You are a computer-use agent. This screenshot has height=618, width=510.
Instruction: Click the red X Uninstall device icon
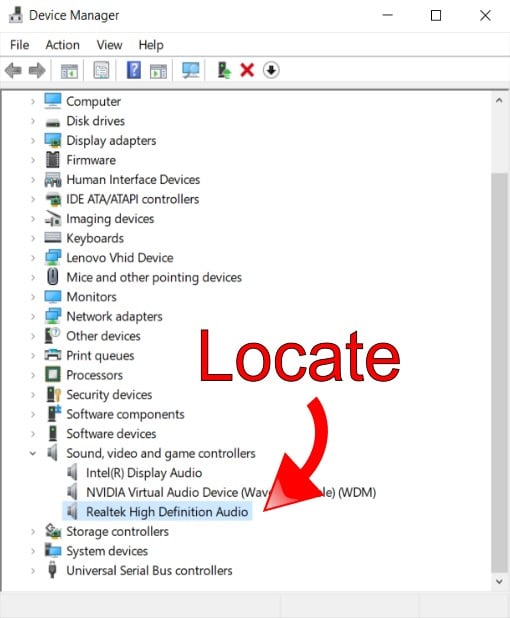(247, 71)
